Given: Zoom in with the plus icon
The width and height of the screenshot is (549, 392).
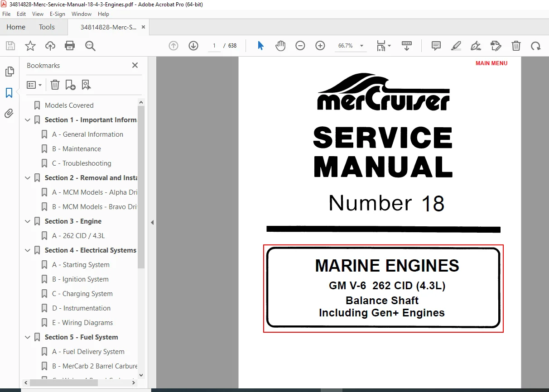Looking at the screenshot, I should click(320, 46).
